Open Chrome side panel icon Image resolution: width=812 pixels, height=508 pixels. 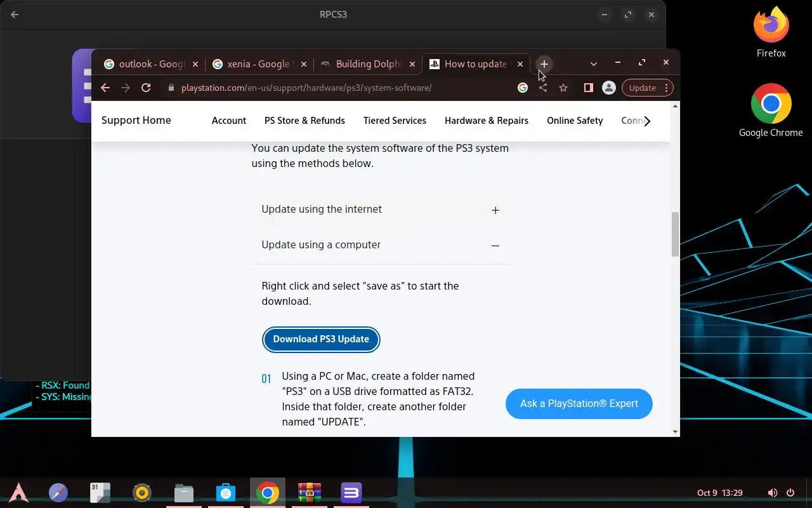(x=588, y=88)
